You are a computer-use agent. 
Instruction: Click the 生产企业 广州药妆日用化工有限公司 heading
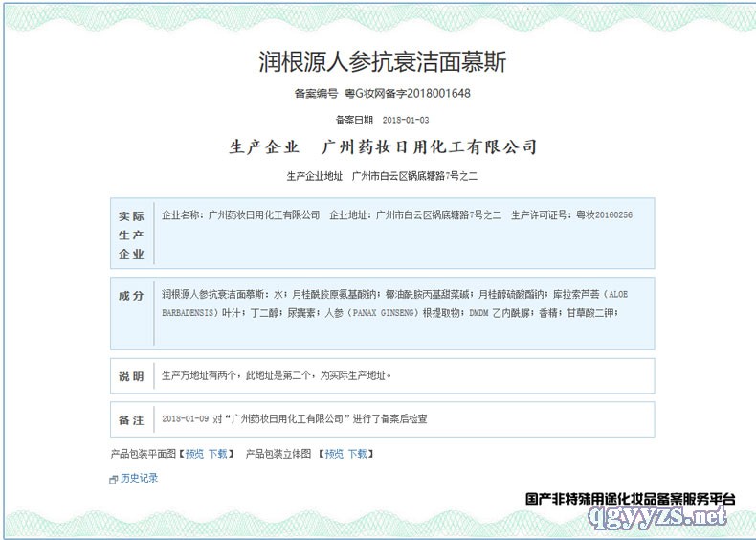coord(383,146)
